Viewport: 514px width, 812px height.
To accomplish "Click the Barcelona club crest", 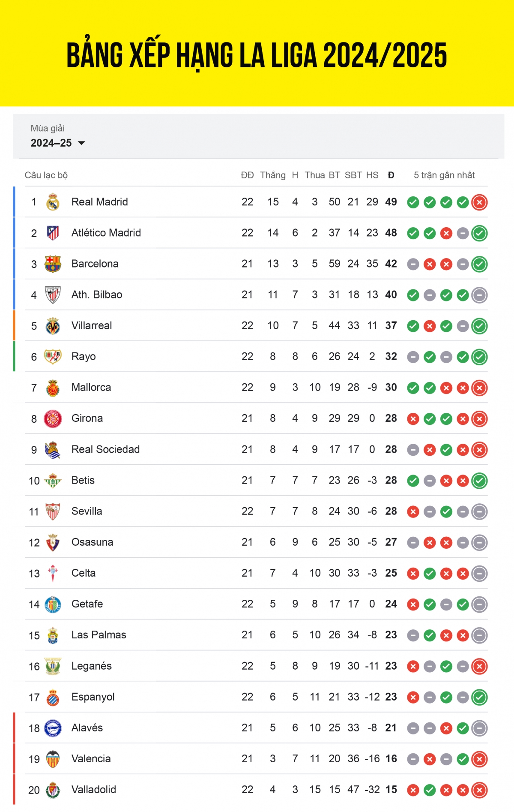I will click(53, 264).
